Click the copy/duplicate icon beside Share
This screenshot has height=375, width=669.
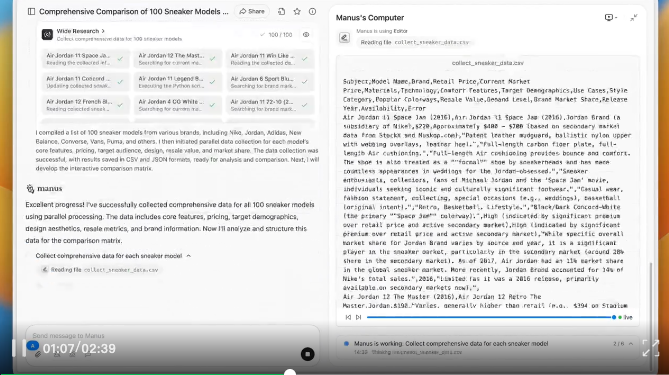point(282,12)
